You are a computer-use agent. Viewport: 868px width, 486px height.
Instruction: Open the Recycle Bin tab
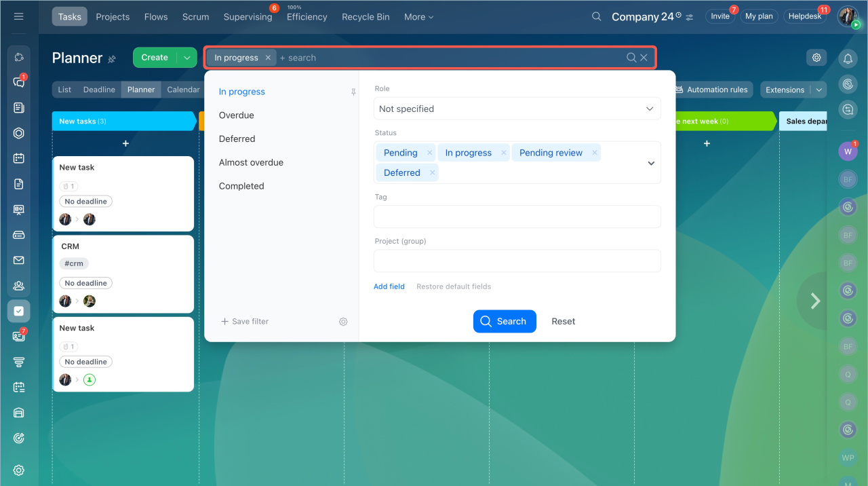coord(366,17)
